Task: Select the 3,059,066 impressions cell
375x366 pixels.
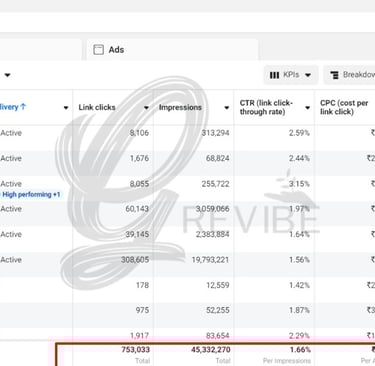Action: pos(213,209)
